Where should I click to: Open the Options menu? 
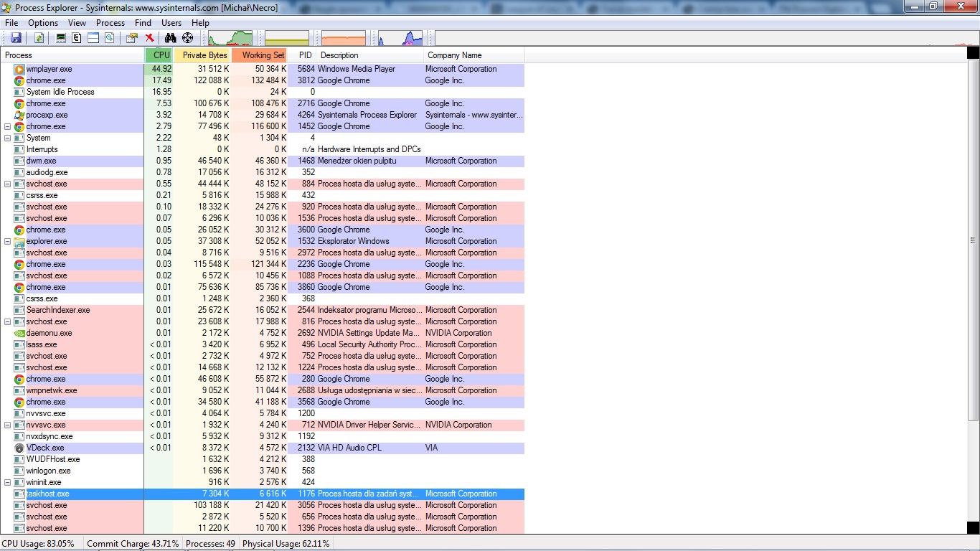coord(43,23)
